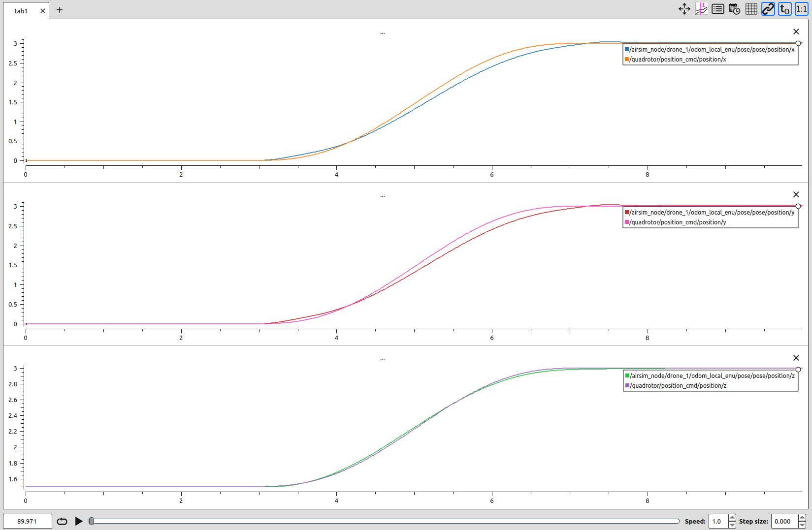812x530 pixels.
Task: Select the tab1 tab
Action: click(x=21, y=11)
